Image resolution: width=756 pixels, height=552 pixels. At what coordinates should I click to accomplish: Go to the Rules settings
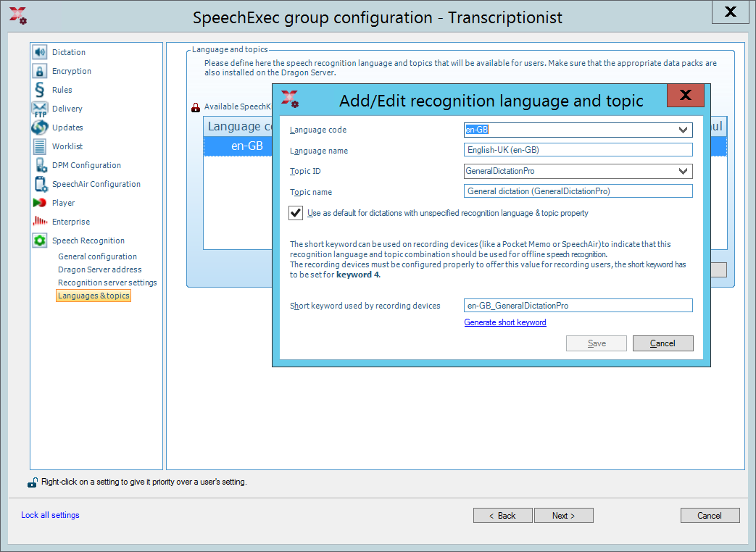click(x=62, y=90)
